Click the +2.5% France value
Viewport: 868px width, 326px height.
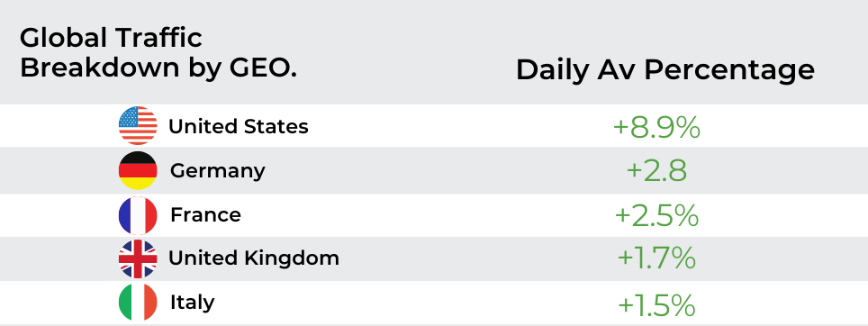click(656, 215)
